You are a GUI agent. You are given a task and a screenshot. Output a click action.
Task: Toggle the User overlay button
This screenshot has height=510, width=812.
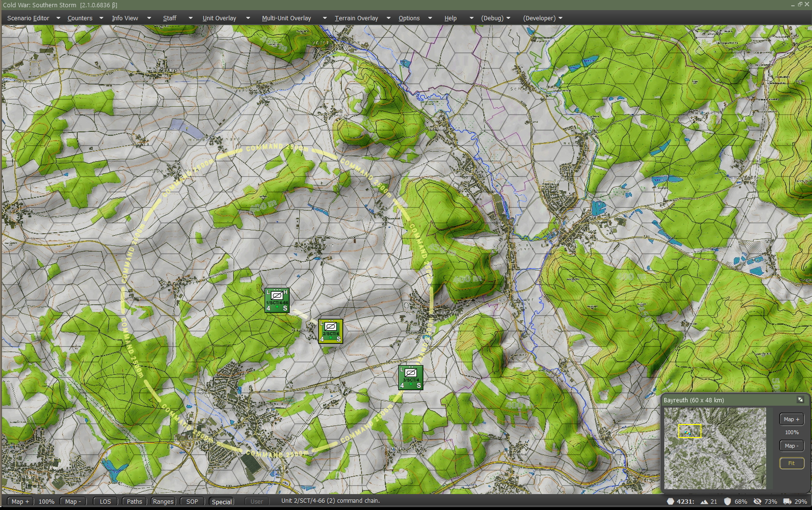[x=256, y=501]
